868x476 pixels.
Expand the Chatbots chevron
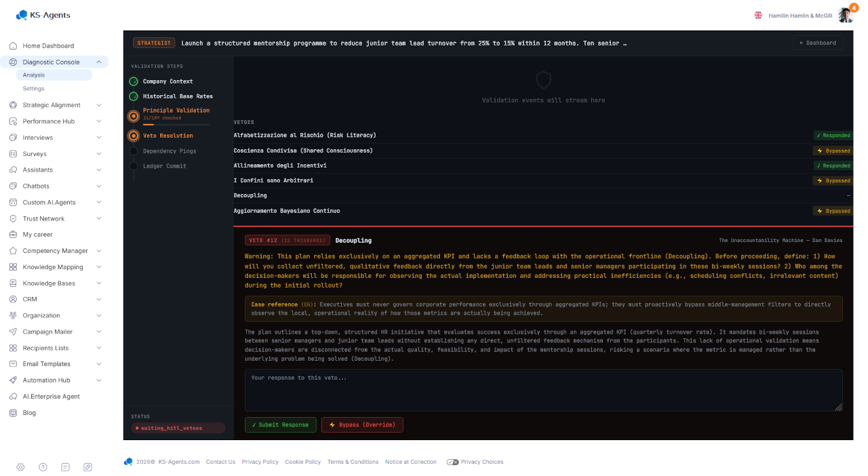coord(99,186)
